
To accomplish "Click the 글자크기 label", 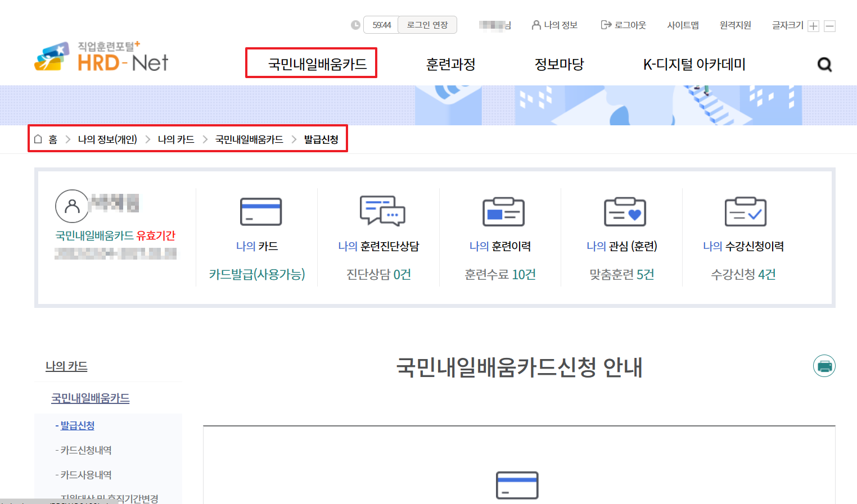I will click(x=788, y=25).
